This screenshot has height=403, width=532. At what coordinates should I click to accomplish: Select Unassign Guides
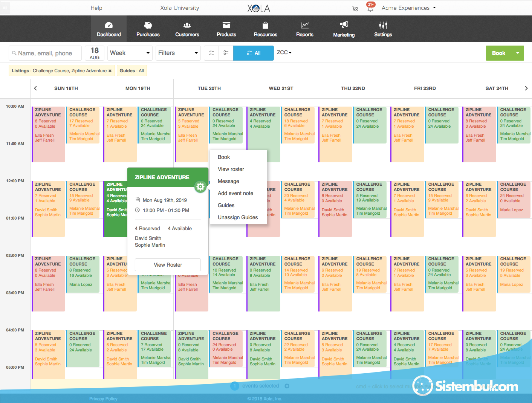(x=238, y=217)
